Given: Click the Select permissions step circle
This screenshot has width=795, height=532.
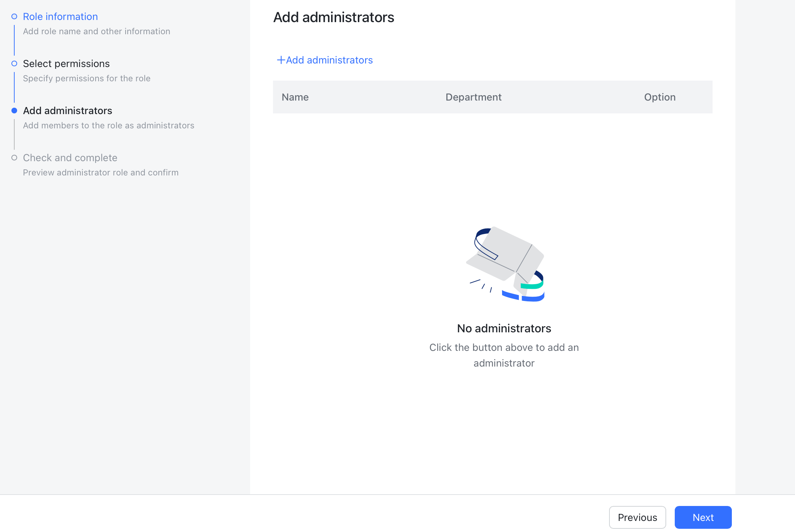Looking at the screenshot, I should (14, 63).
